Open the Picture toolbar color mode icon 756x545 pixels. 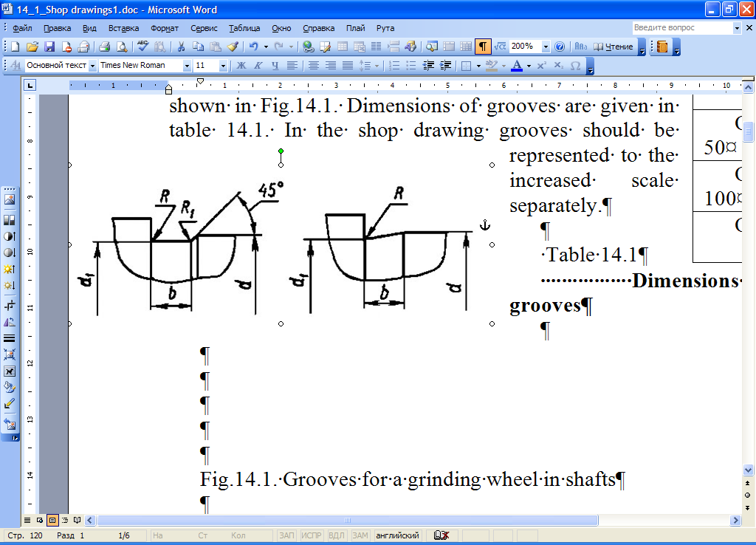[x=9, y=220]
